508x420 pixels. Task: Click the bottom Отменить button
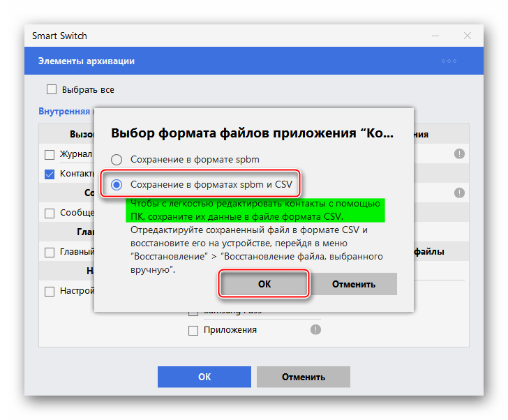[x=304, y=377]
